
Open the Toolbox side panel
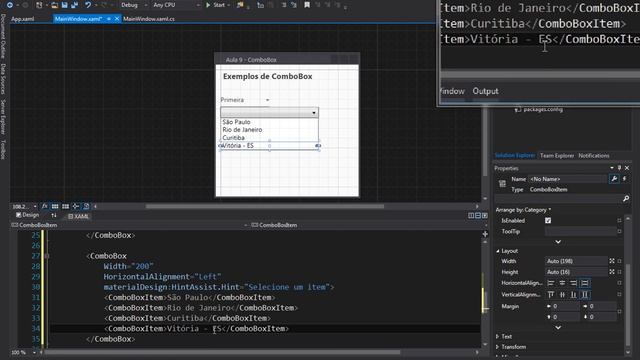(3, 149)
